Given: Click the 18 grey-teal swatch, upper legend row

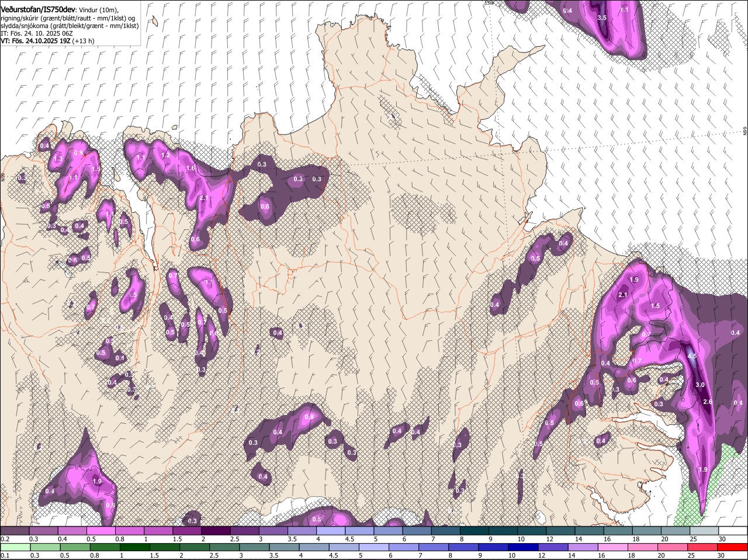Looking at the screenshot, I should [646, 530].
